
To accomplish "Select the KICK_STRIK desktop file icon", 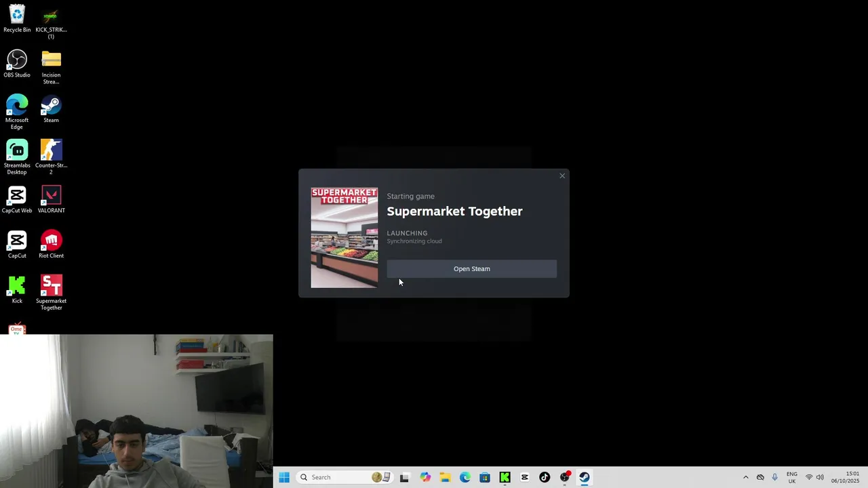I will [51, 22].
